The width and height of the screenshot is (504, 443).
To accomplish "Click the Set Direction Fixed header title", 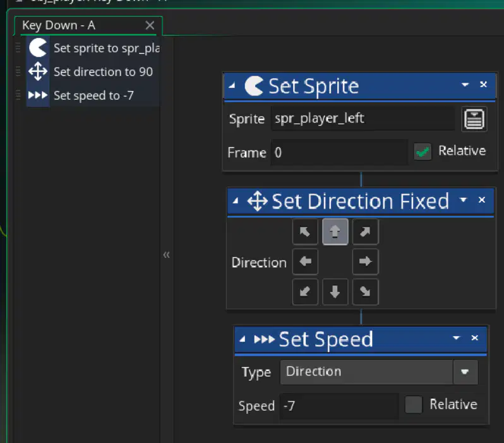I will 361,202.
